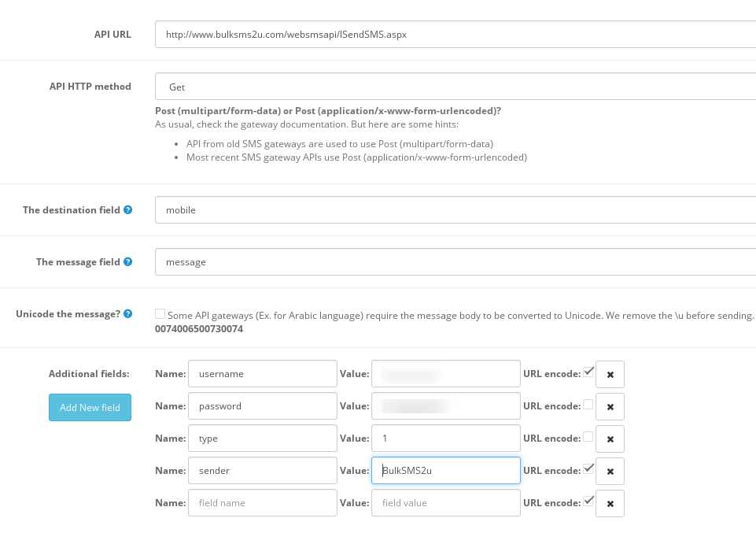This screenshot has width=756, height=533.
Task: Delete the password field row
Action: (610, 406)
